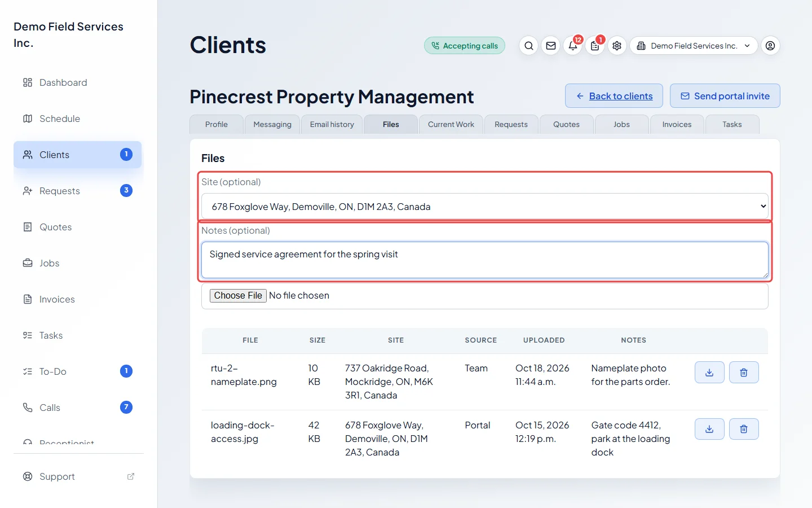Click Back to clients link
Image resolution: width=812 pixels, height=508 pixels.
pos(615,96)
